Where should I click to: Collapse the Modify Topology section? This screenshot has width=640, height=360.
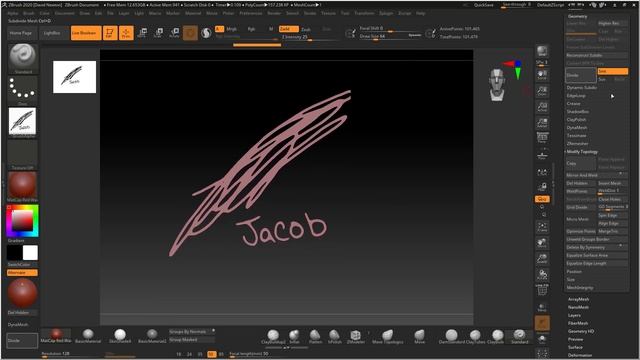[x=582, y=152]
